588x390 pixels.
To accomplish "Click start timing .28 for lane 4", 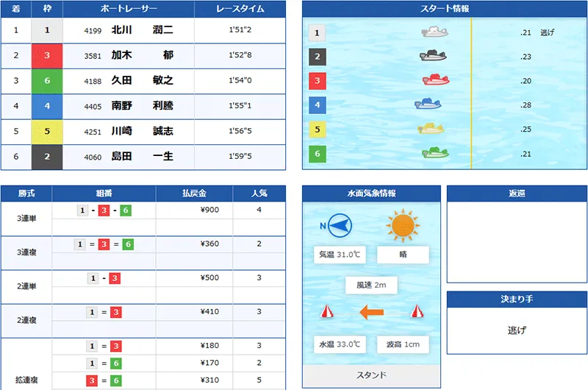I will tap(526, 105).
